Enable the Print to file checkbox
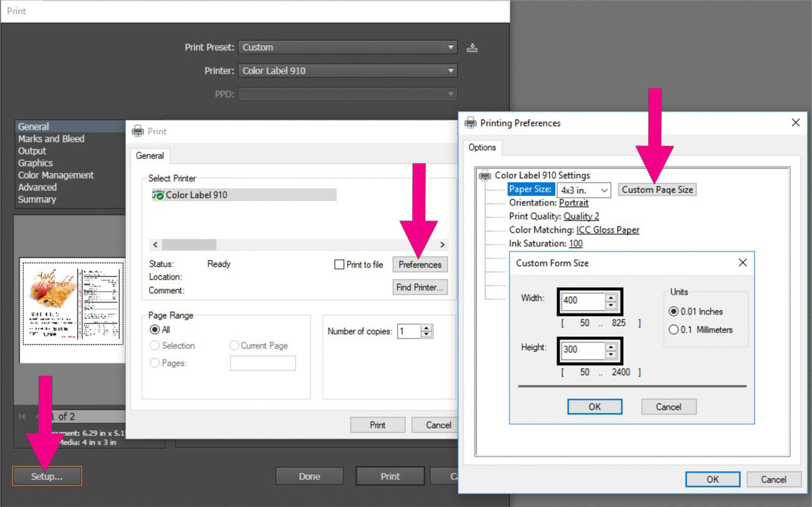Screen dimensions: 812x507 340,265
